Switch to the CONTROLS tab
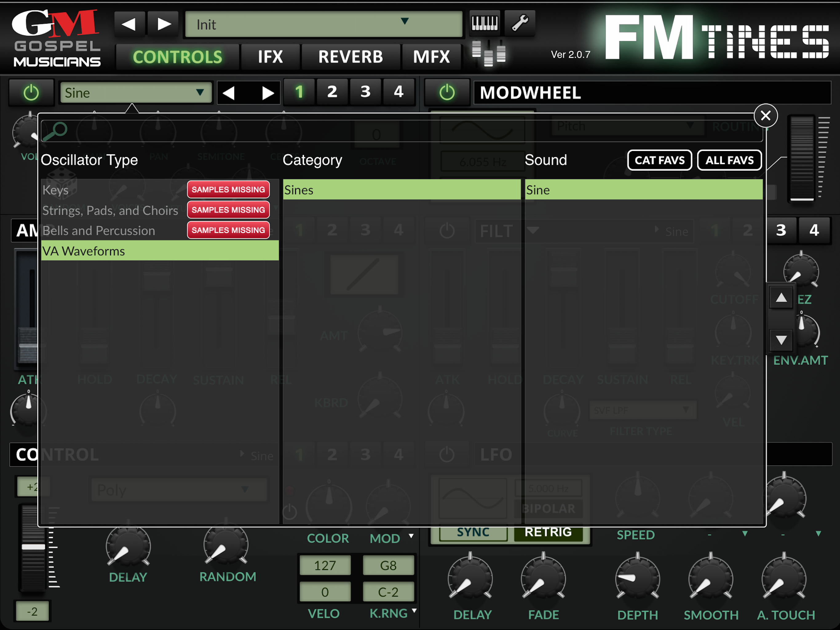The image size is (840, 630). (177, 57)
